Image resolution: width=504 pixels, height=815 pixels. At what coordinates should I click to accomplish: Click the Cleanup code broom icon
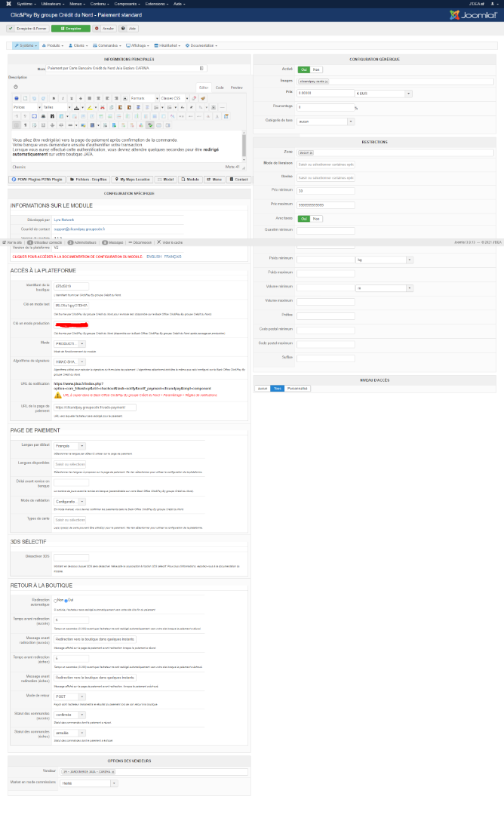(203, 97)
